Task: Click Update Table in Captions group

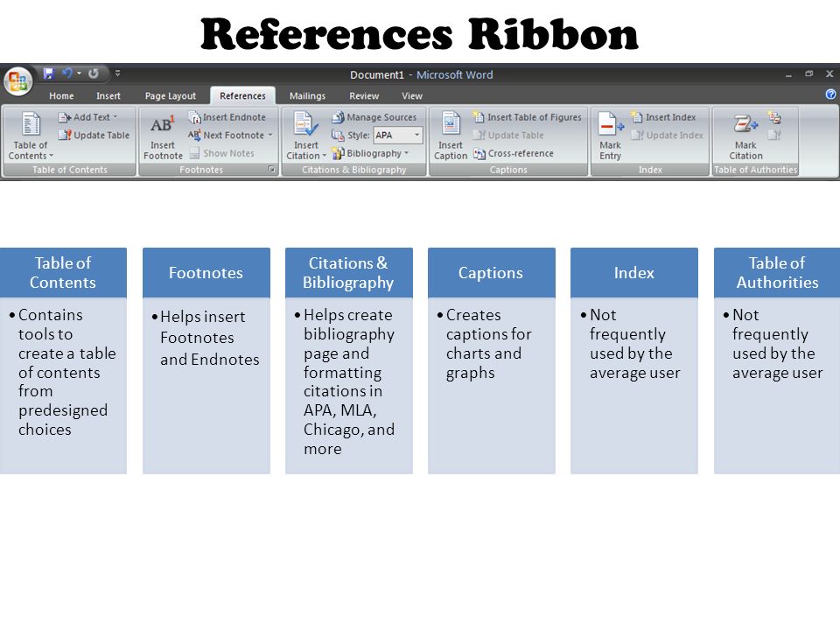Action: 508,135
